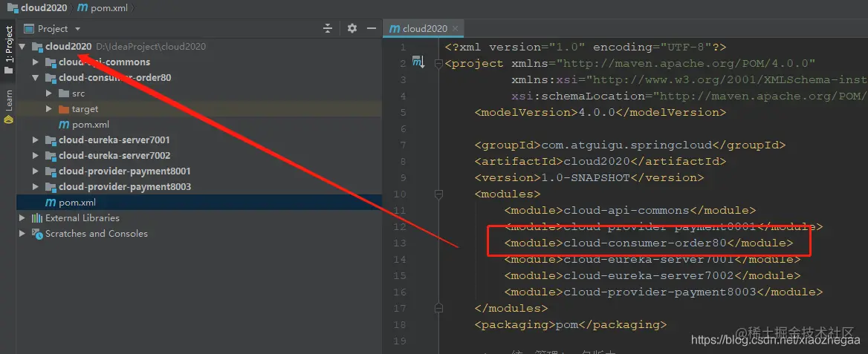The height and width of the screenshot is (354, 868).
Task: Expand the target folder
Action: (49, 109)
